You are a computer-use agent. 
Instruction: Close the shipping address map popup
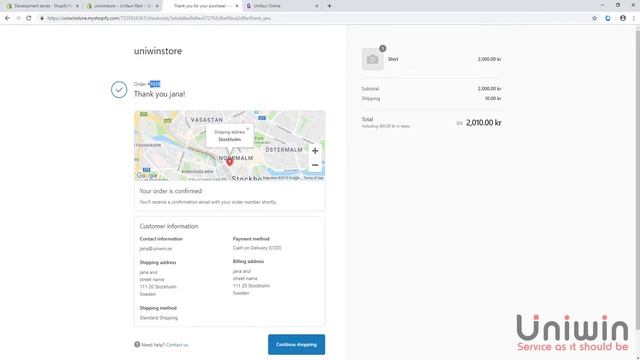(248, 129)
